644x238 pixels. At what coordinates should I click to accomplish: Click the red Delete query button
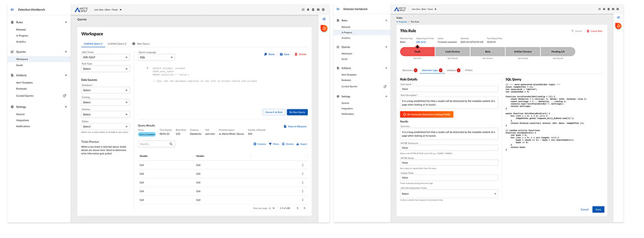click(x=300, y=54)
